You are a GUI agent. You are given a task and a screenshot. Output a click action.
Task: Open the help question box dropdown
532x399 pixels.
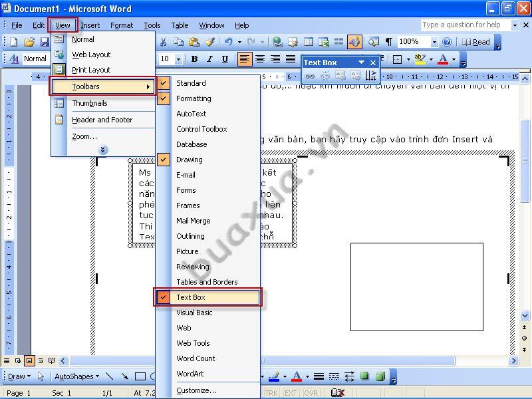515,25
